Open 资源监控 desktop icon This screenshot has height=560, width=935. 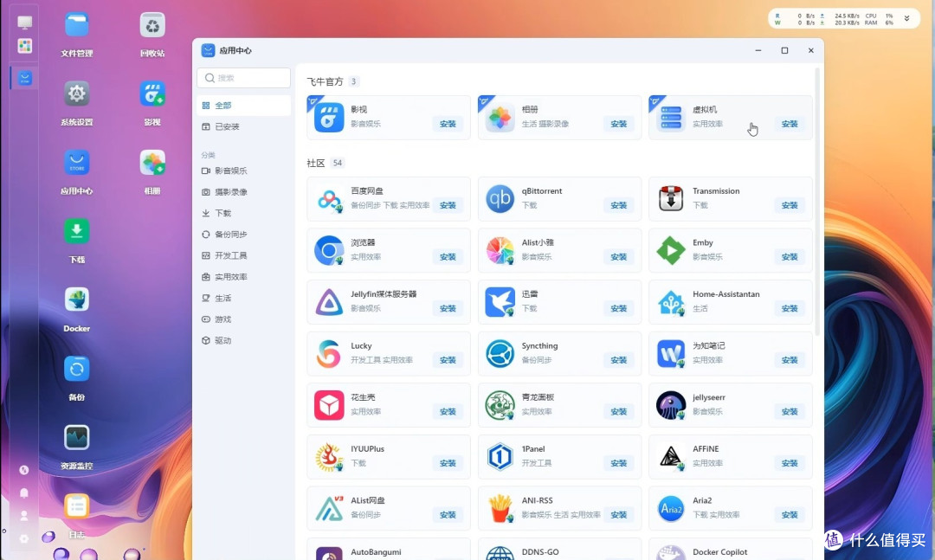(x=76, y=438)
